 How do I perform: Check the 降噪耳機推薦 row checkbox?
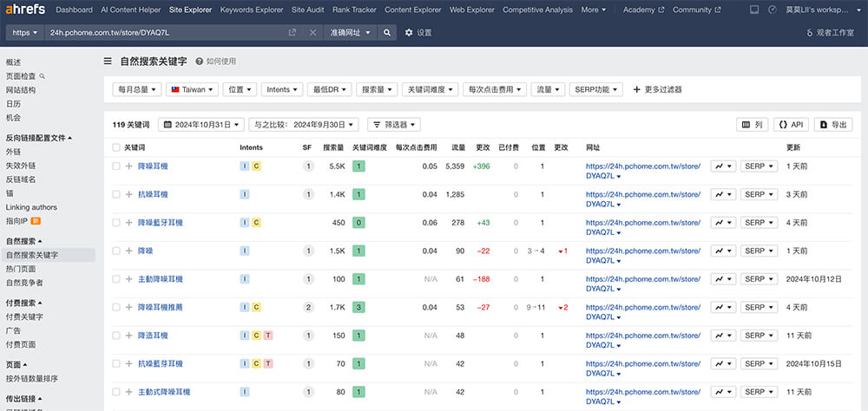(115, 307)
